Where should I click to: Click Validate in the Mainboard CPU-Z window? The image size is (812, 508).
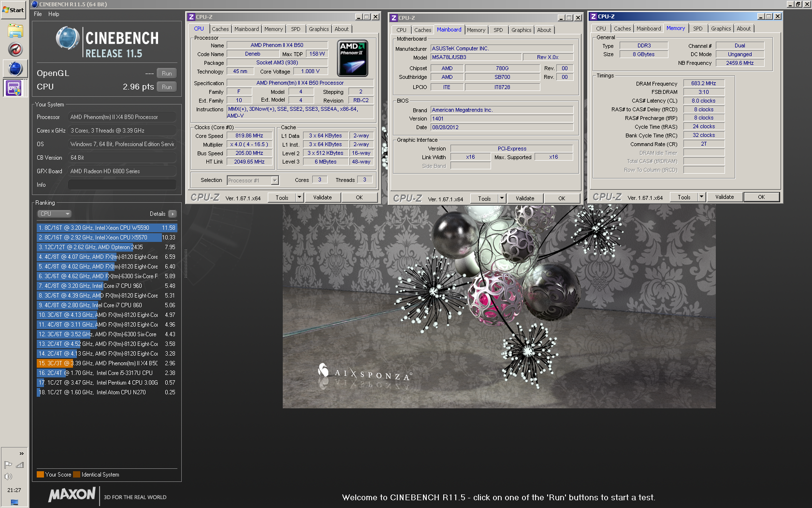pos(524,198)
